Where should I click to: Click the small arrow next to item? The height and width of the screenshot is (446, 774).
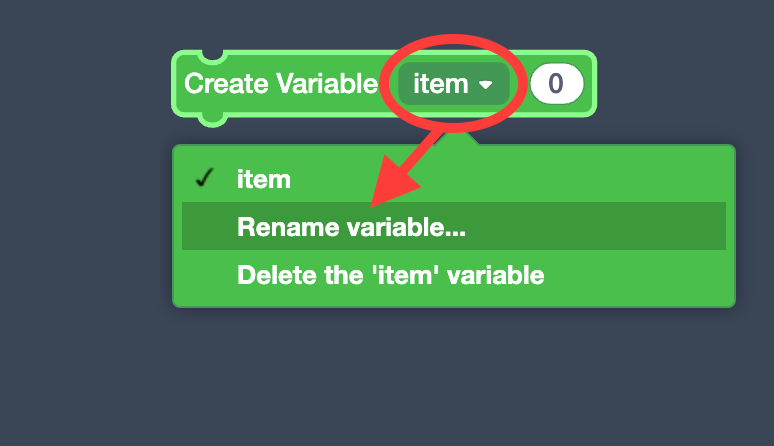[486, 86]
